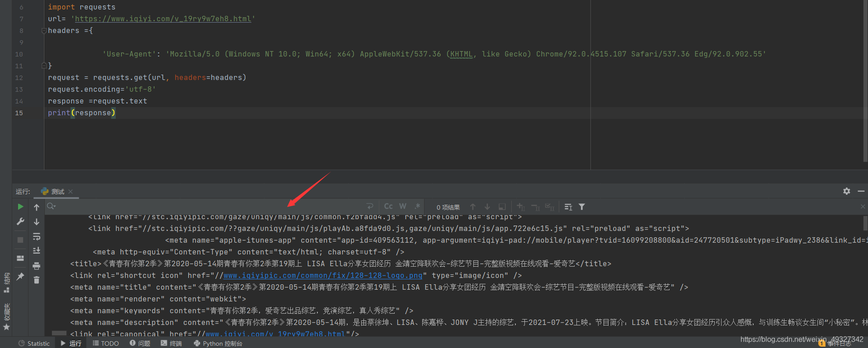Screen dimensions: 868x348
Task: Switch to the 终端 terminal tab
Action: coord(171,343)
